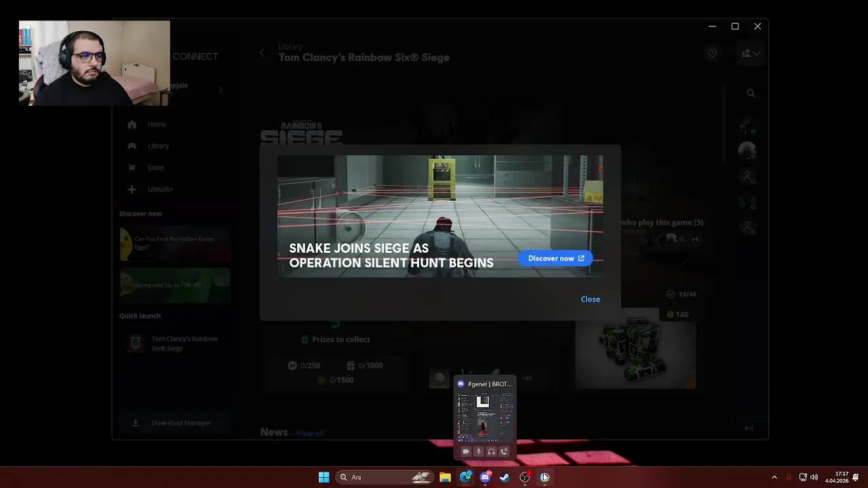The height and width of the screenshot is (488, 868).
Task: Deafen with headphones icon in Discord preview
Action: 491,451
